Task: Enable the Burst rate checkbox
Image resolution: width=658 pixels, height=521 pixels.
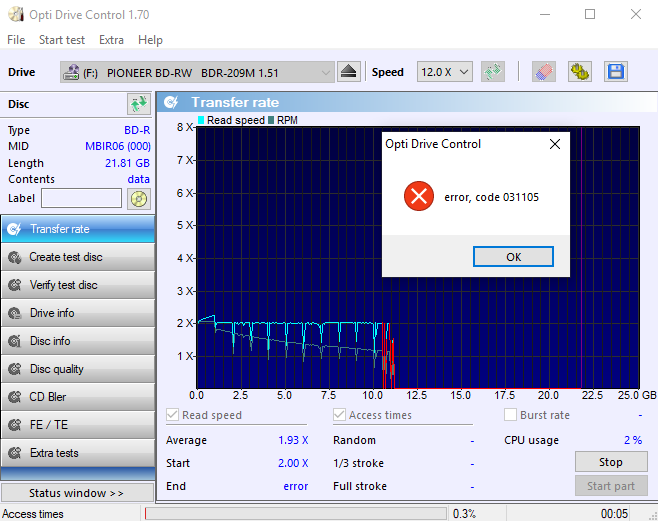Action: [x=510, y=415]
